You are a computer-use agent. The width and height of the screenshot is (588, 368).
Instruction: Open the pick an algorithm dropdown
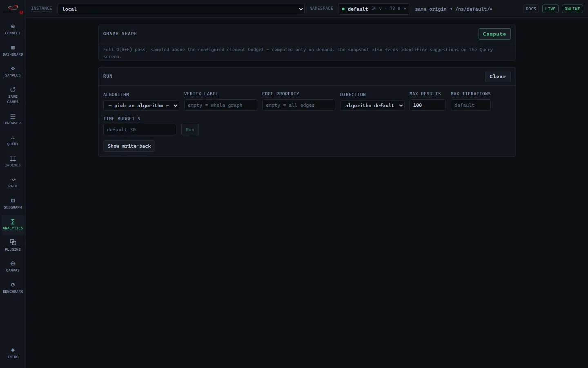[x=141, y=105]
